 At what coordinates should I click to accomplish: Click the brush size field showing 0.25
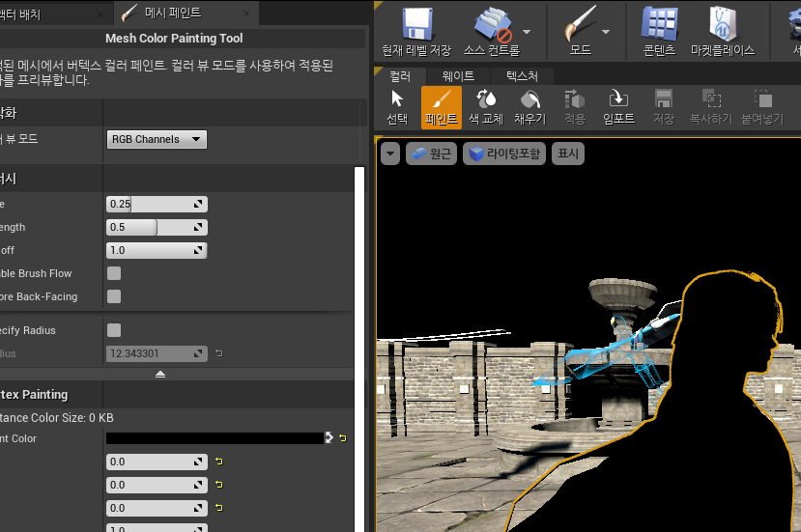(x=157, y=205)
